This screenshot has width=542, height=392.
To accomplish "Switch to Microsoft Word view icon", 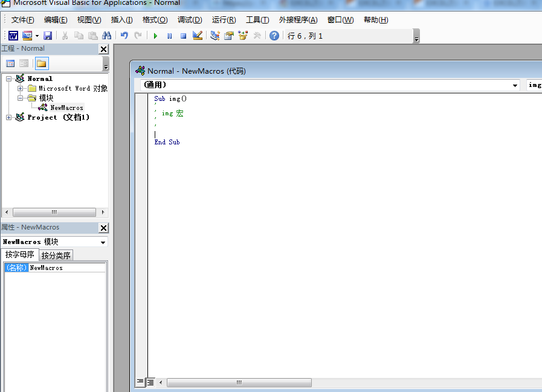I will (13, 36).
